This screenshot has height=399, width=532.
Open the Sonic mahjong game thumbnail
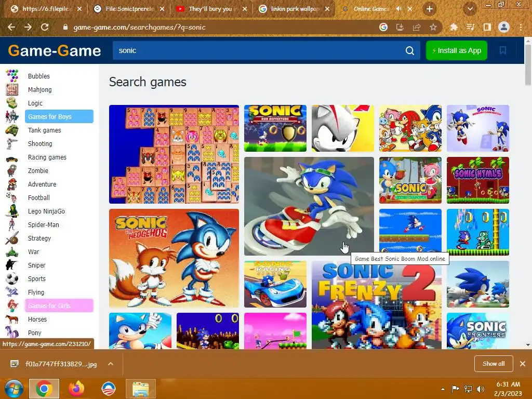tap(174, 154)
